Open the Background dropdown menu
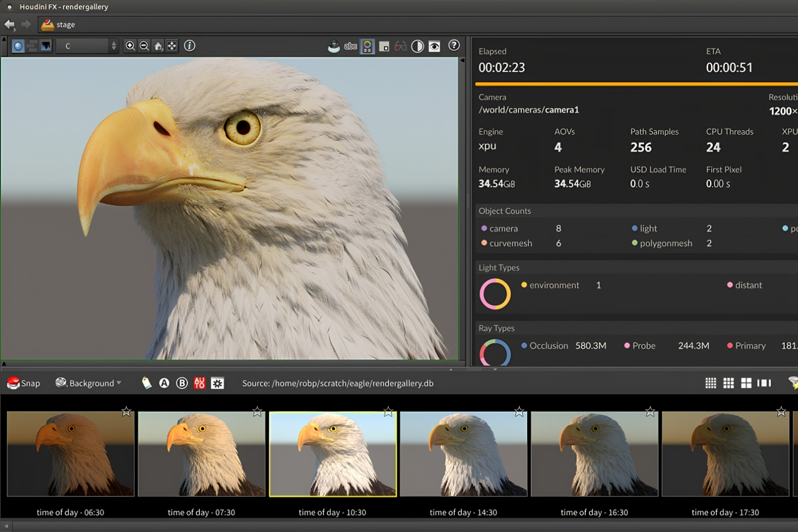 point(89,383)
